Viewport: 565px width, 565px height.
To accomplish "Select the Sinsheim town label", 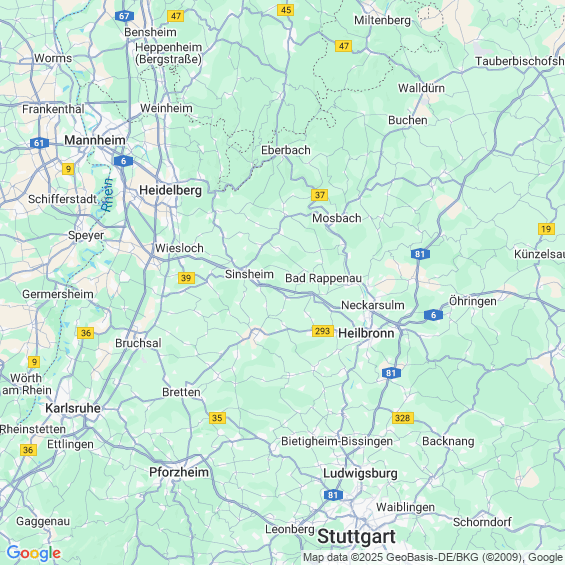I will click(x=249, y=274).
